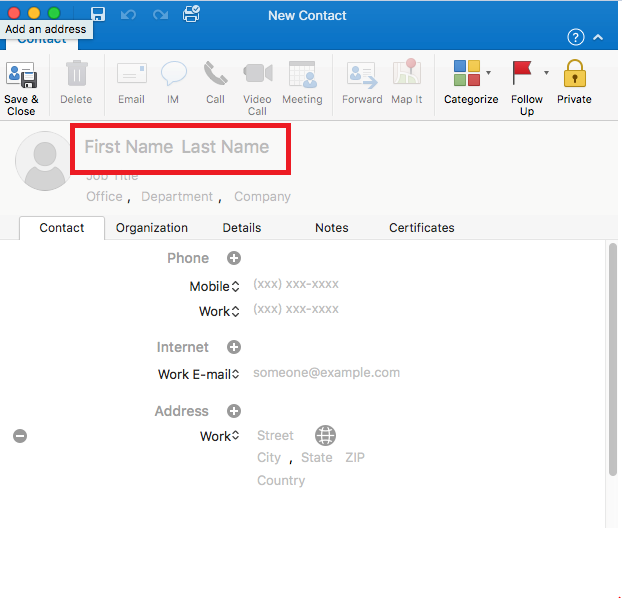Add an Internet entry with plus icon
The image size is (622, 598).
234,347
